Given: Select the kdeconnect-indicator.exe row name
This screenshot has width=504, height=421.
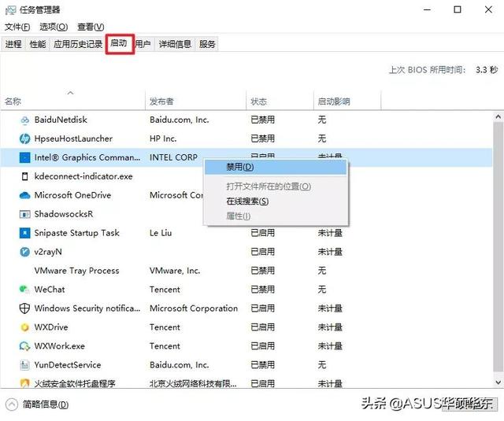Looking at the screenshot, I should click(x=83, y=176).
